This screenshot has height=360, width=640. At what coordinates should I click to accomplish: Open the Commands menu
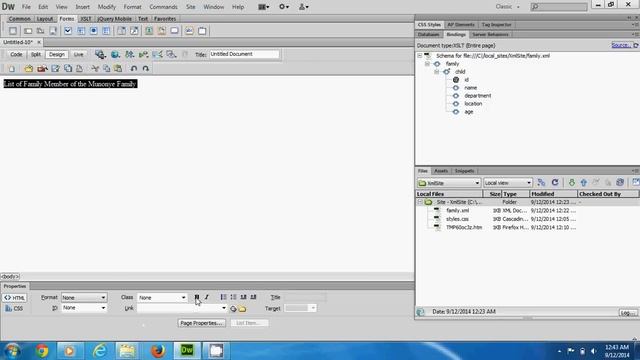coord(163,7)
